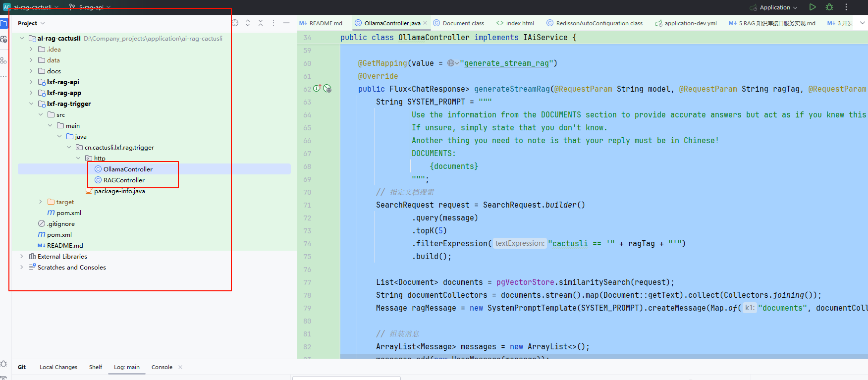
Task: Select package-info.java in project tree
Action: [x=119, y=191]
